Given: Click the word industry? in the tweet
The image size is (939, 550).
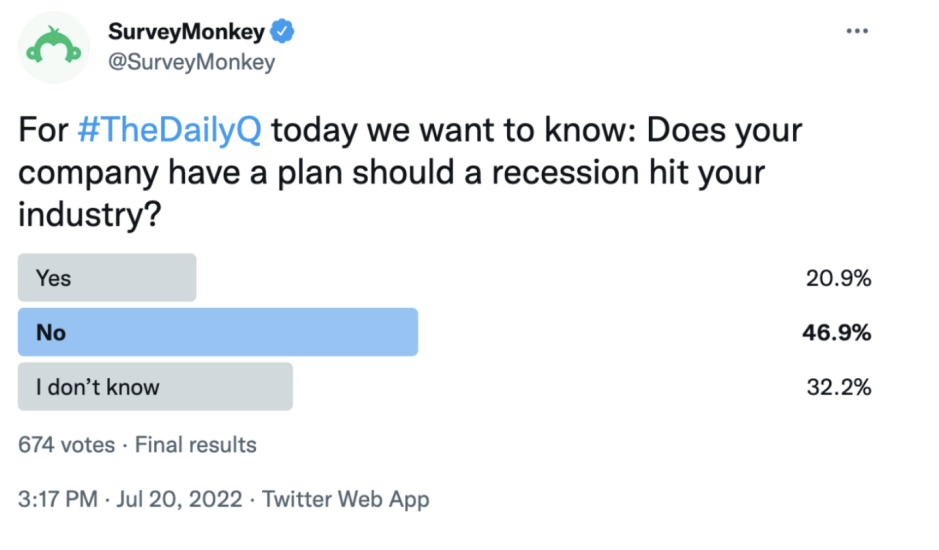Looking at the screenshot, I should tap(90, 215).
